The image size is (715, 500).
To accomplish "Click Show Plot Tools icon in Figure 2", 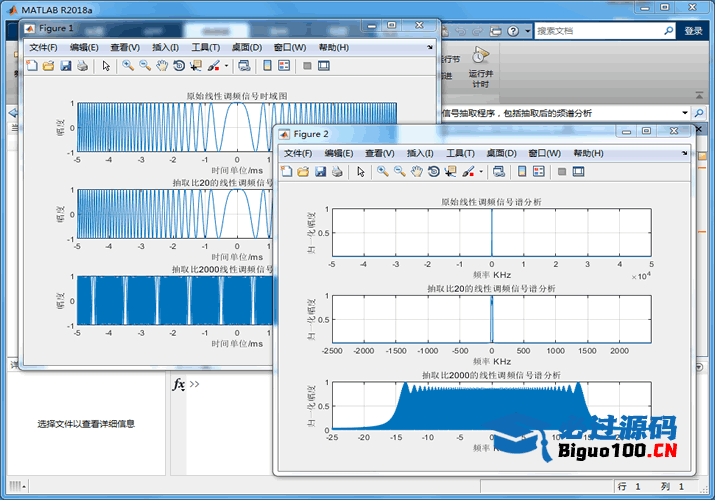I will pyautogui.click(x=579, y=171).
